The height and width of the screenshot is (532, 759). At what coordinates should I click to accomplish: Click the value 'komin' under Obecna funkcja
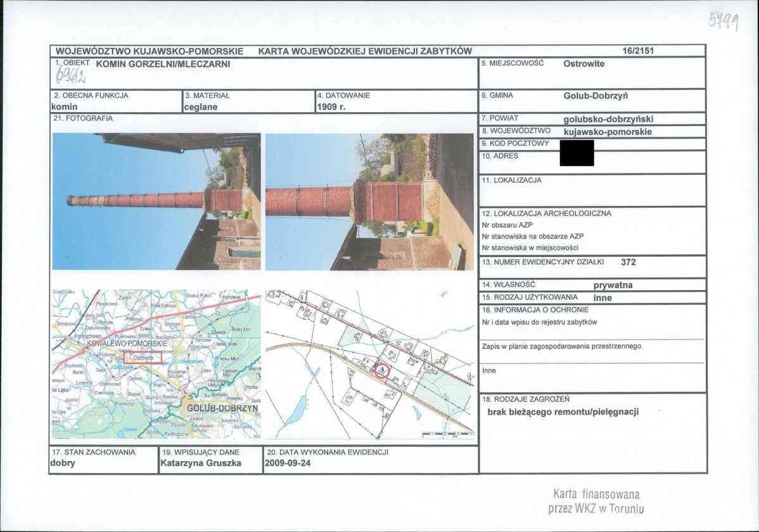pyautogui.click(x=64, y=107)
